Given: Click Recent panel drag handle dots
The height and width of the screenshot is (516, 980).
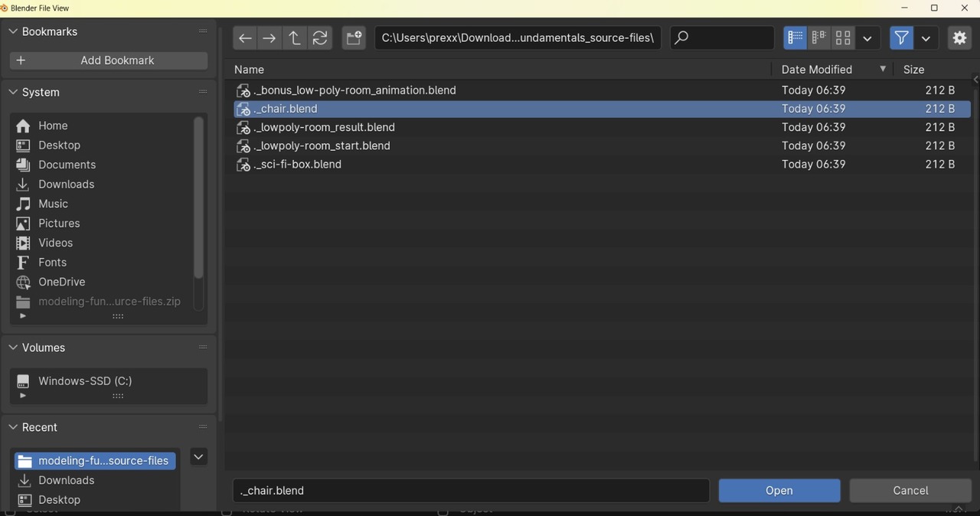Looking at the screenshot, I should pos(203,427).
